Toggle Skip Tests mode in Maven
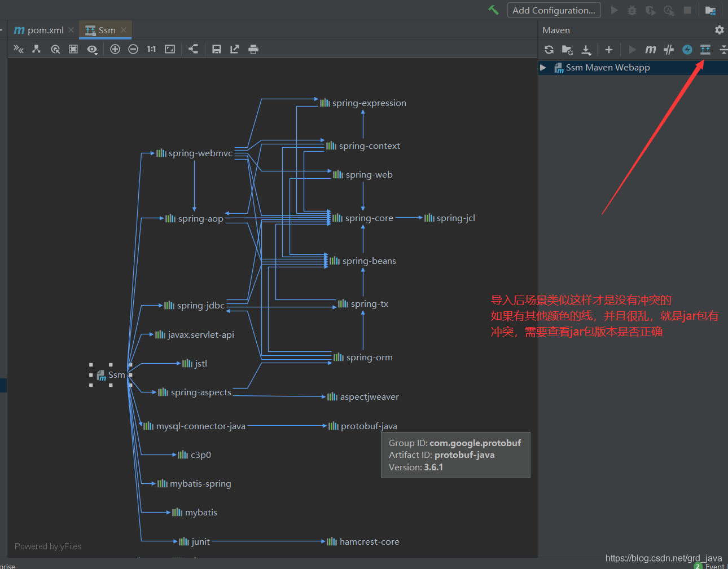This screenshot has width=728, height=569. (669, 50)
